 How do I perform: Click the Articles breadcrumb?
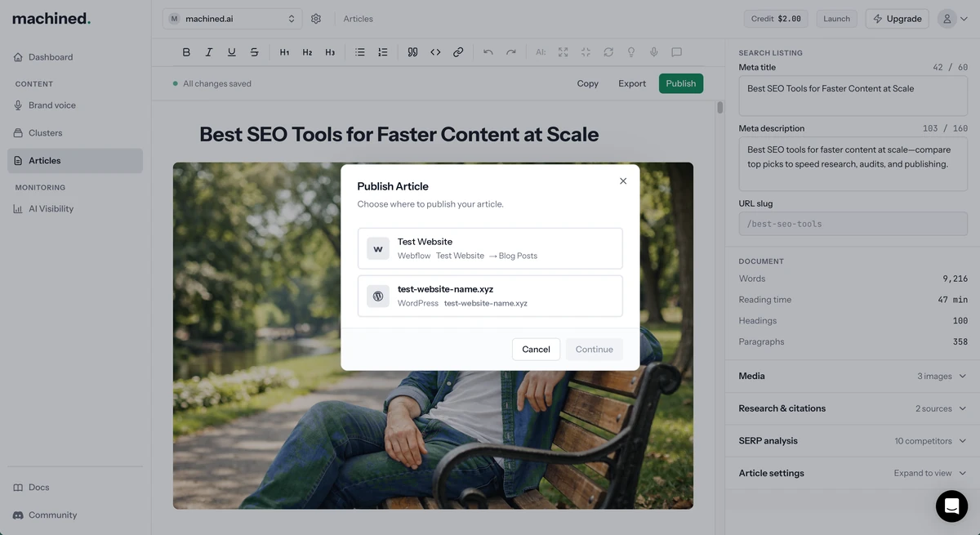click(x=359, y=19)
